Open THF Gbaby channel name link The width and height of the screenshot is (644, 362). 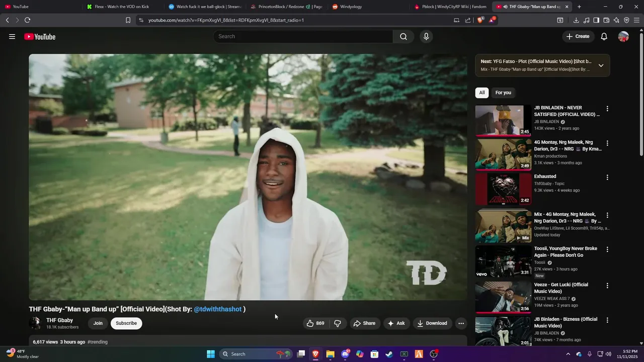click(59, 320)
